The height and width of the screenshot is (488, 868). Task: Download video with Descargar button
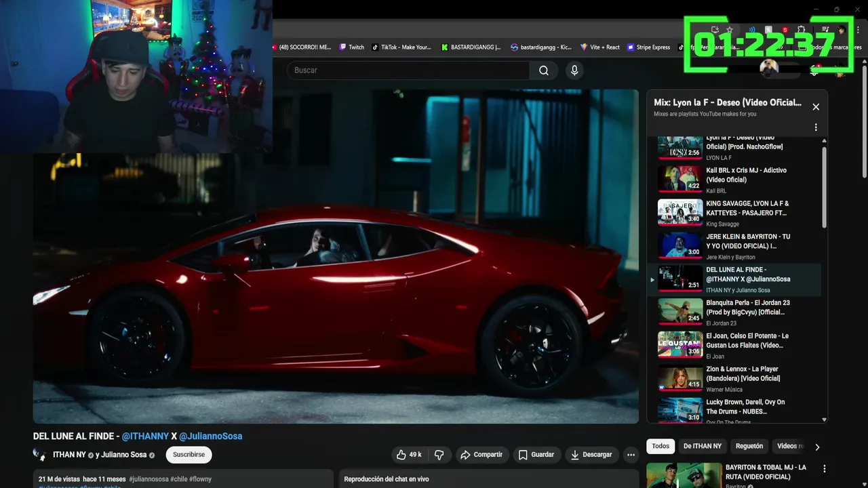coord(591,455)
